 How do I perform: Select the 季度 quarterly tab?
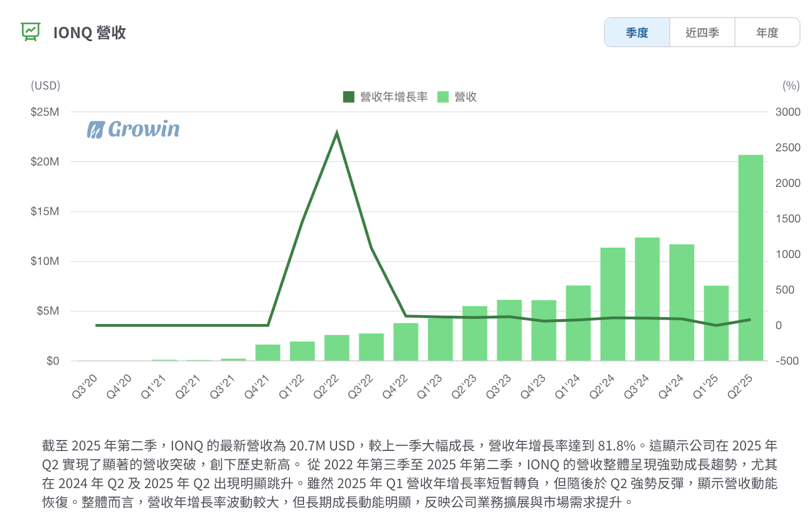[637, 32]
